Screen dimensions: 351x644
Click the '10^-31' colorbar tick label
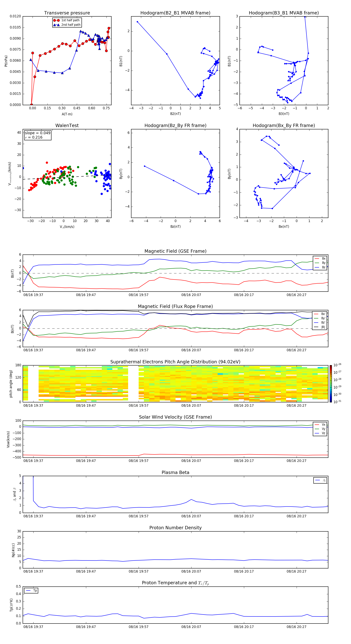[337, 402]
